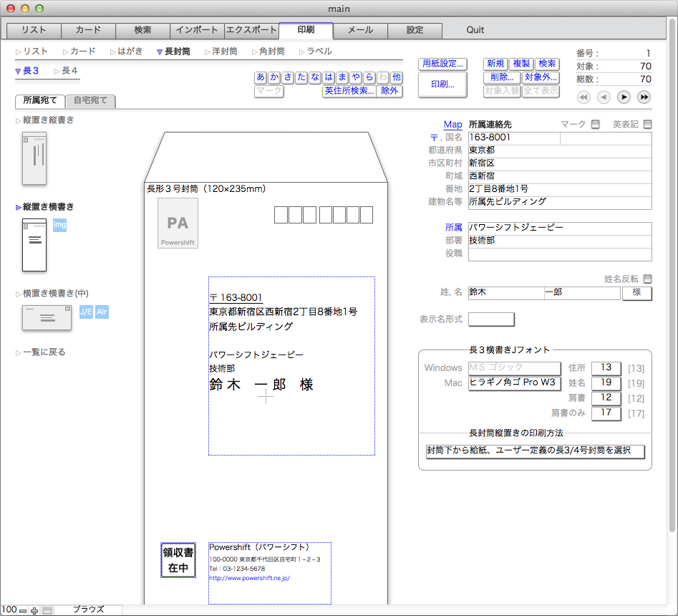Open the Mac font dropdown ヒラギノ角ゴ Pro W3
Viewport: 678px width, 616px height.
tap(514, 383)
